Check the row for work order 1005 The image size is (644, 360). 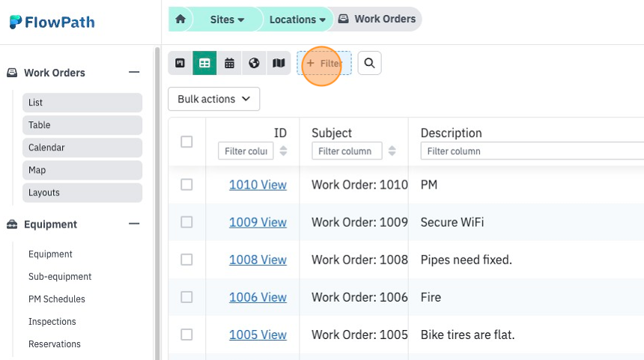point(186,335)
